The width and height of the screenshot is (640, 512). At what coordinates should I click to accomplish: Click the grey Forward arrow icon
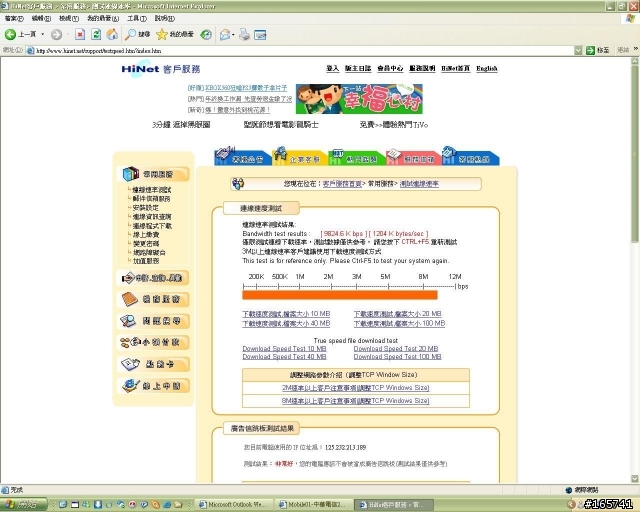[x=56, y=35]
